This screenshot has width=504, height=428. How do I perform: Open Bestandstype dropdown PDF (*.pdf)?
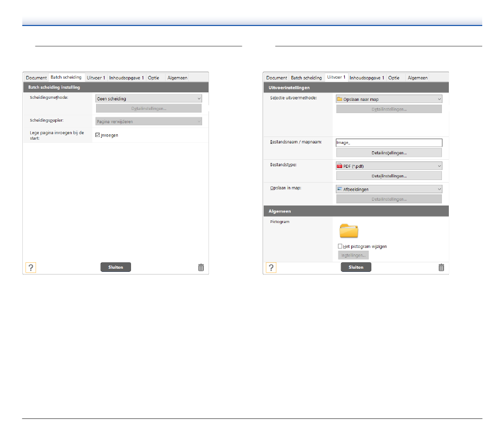(x=389, y=166)
